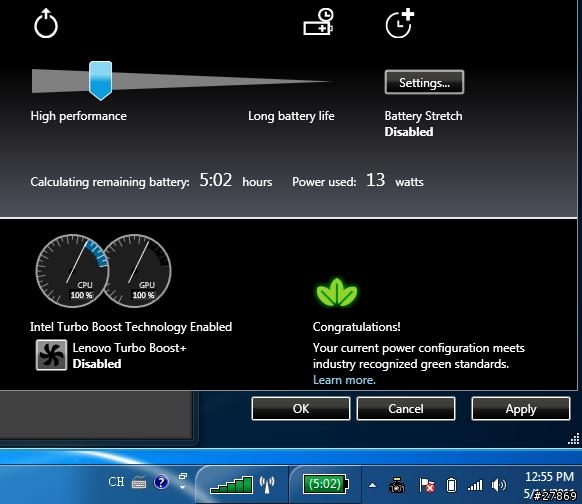Show hidden tray icons arrow
The width and height of the screenshot is (582, 504).
[372, 485]
